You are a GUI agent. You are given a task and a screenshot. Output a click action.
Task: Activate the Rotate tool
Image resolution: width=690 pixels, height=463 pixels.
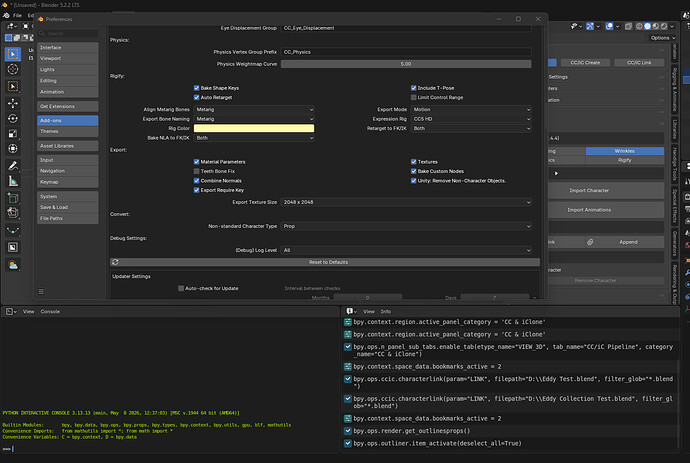(x=13, y=118)
